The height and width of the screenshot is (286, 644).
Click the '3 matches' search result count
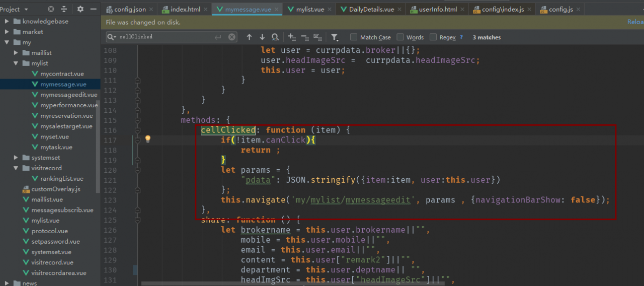486,37
